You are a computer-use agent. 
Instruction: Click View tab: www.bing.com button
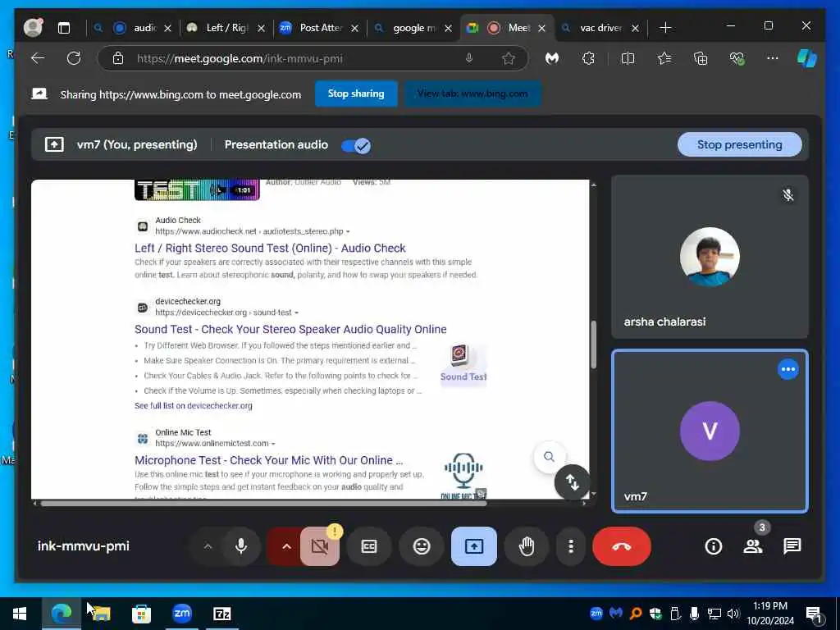[472, 94]
